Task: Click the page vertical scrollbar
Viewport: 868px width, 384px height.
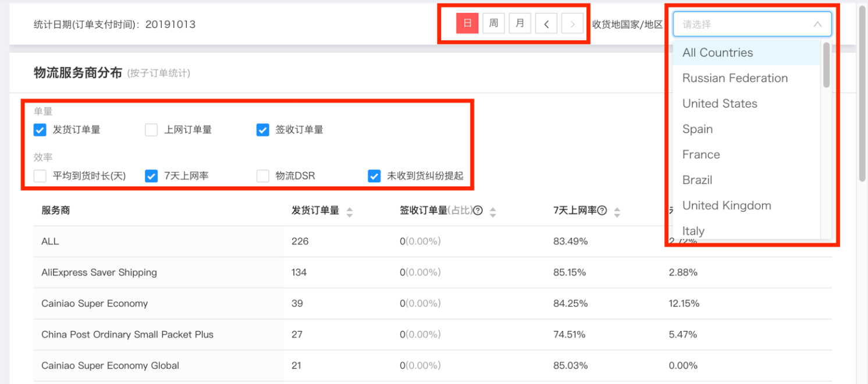Action: [x=862, y=94]
